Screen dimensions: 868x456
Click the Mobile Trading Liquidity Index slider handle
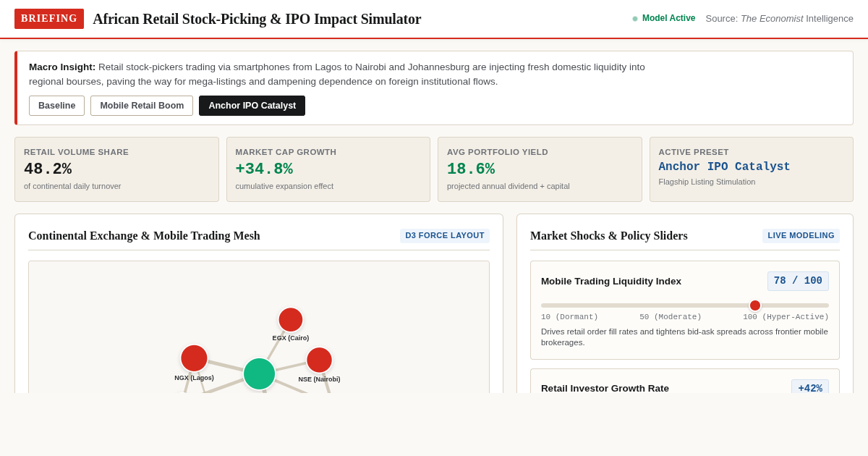[x=755, y=305]
